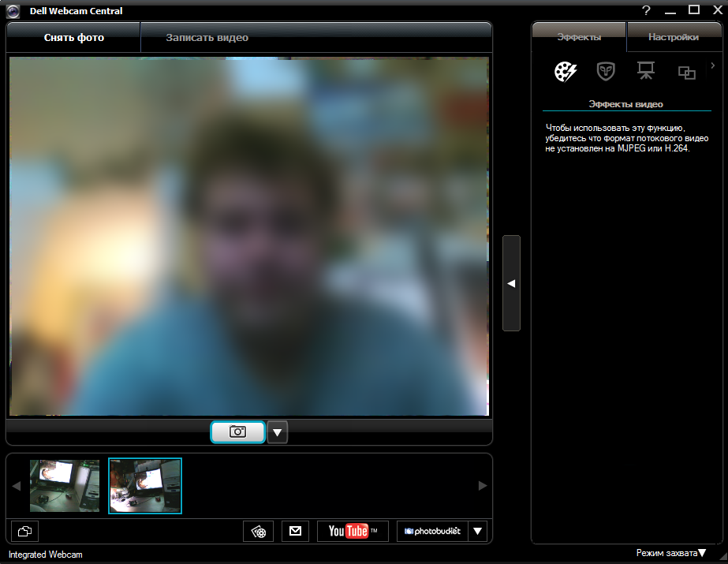This screenshot has width=728, height=564.
Task: Open the presentation screen effects icon
Action: pyautogui.click(x=646, y=72)
